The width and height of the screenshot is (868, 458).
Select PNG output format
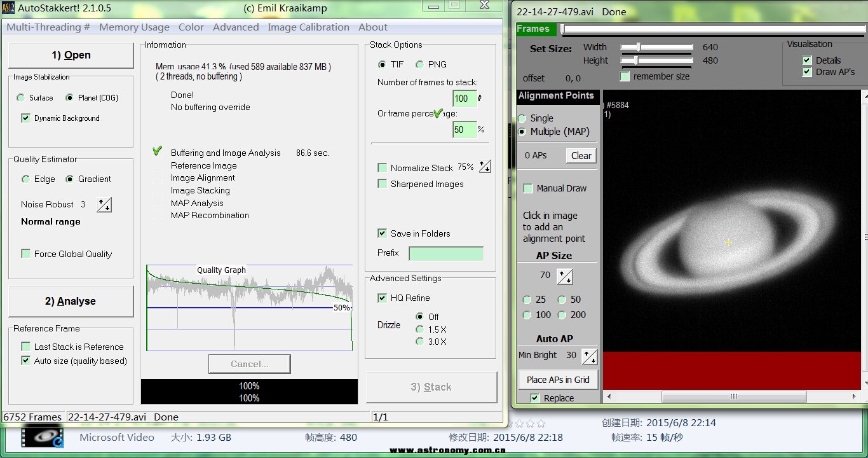[419, 64]
